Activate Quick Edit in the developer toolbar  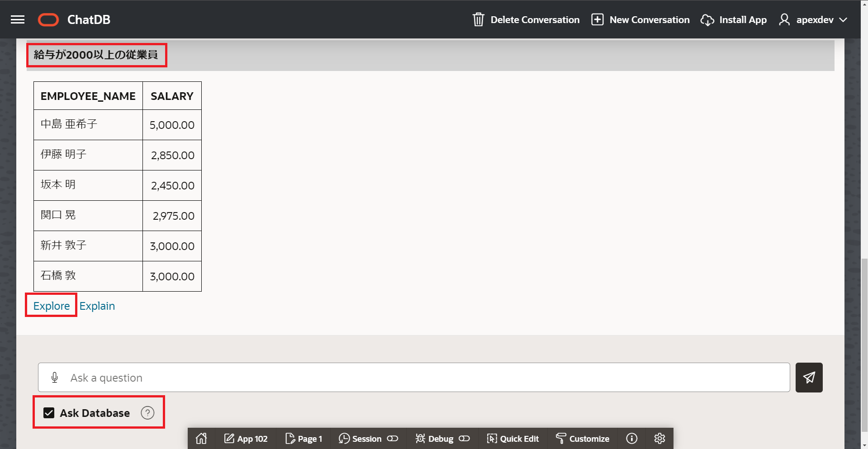(513, 439)
